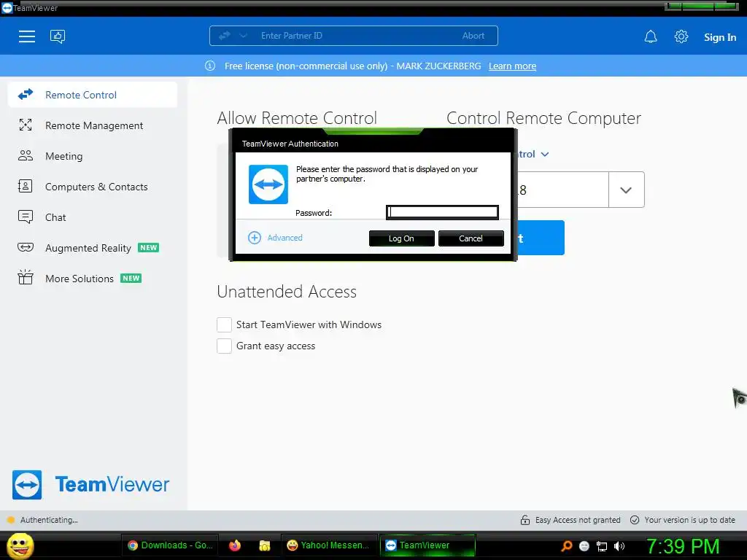The height and width of the screenshot is (560, 747).
Task: Click the Augmented Reality headset icon
Action: [x=26, y=247]
